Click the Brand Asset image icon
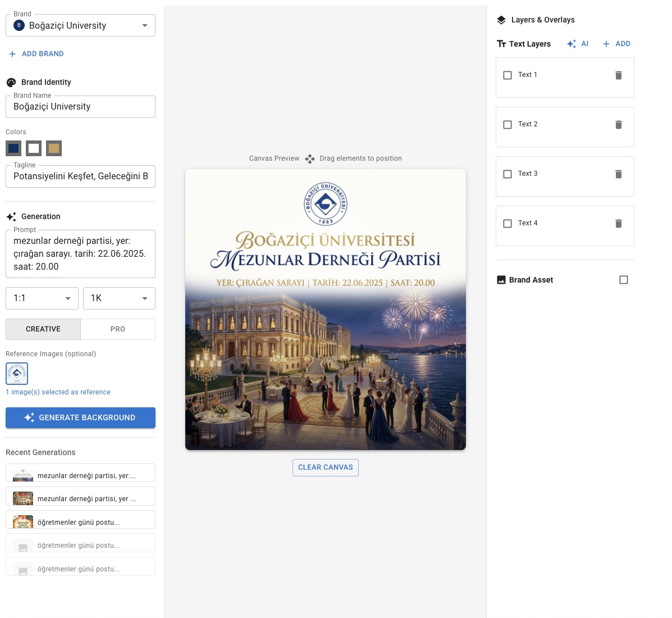The image size is (672, 618). pos(501,280)
